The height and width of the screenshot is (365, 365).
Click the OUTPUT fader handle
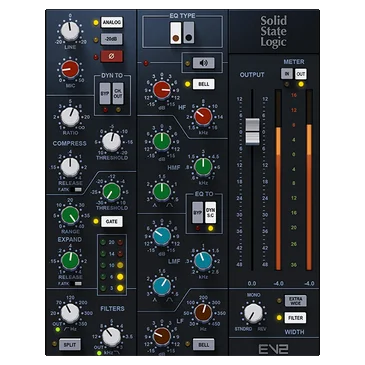(252, 131)
